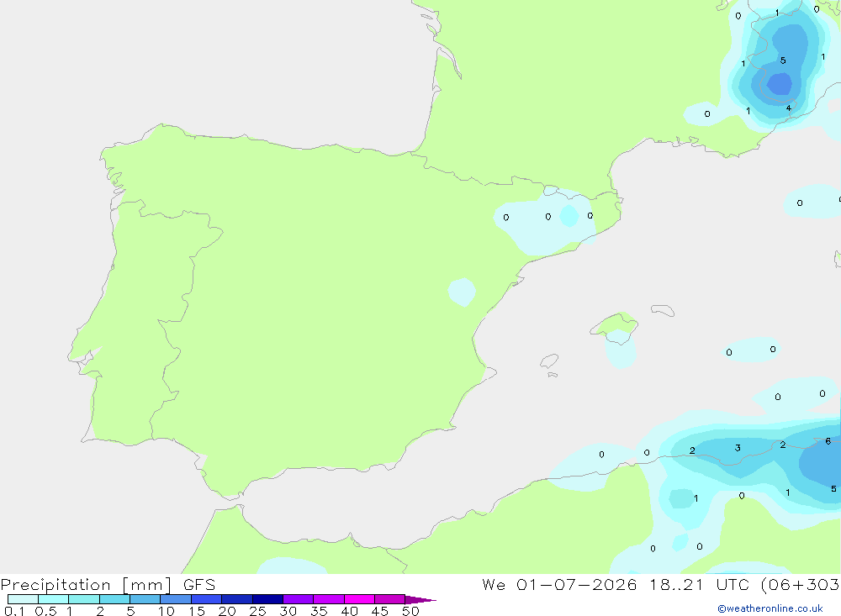Select the 5–10 mm legend color swatch
Viewport: 841px width, 616px height.
pos(145,599)
